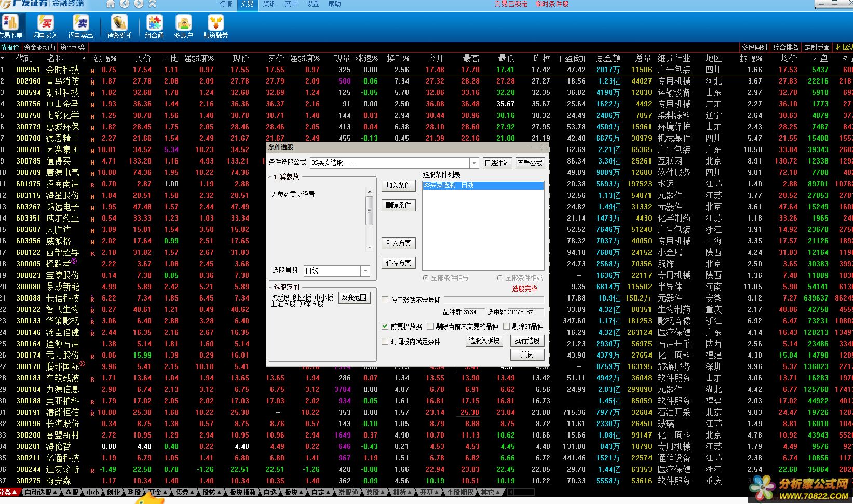Click the N marker for 金时科技 row
Screen dimensions: 853x504
coord(93,71)
